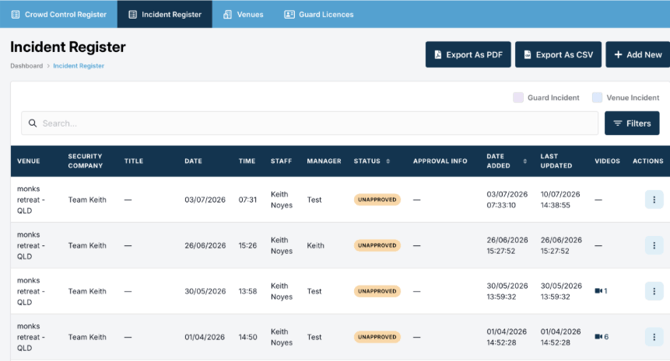670x361 pixels.
Task: Click the Manager column header
Action: pos(324,161)
